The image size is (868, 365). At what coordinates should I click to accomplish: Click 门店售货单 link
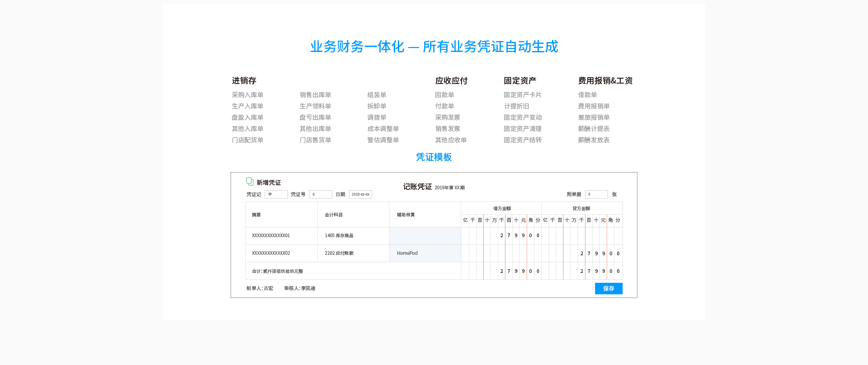315,140
